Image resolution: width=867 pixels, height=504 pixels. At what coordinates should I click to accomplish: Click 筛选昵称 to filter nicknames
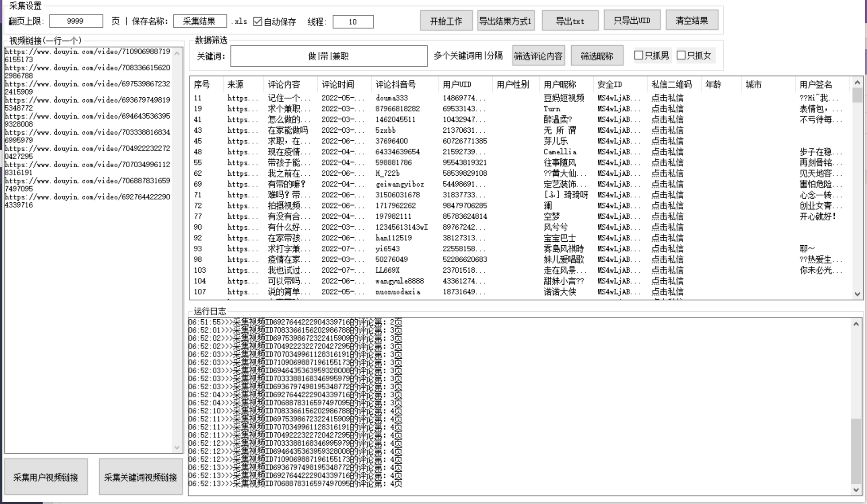[597, 55]
